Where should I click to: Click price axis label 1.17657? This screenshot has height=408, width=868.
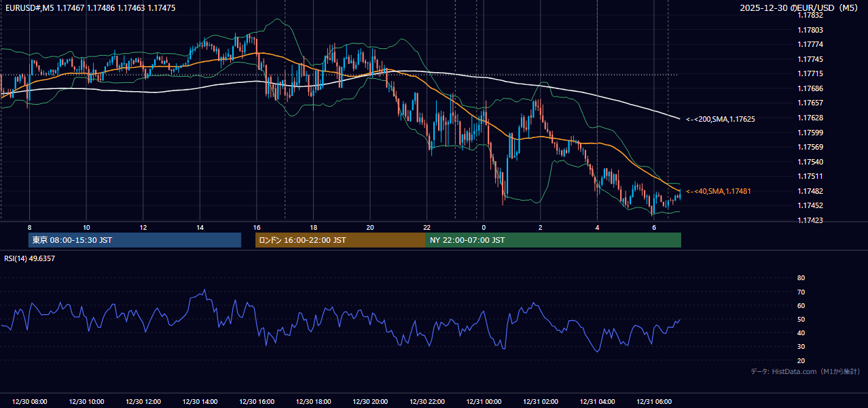tap(811, 103)
